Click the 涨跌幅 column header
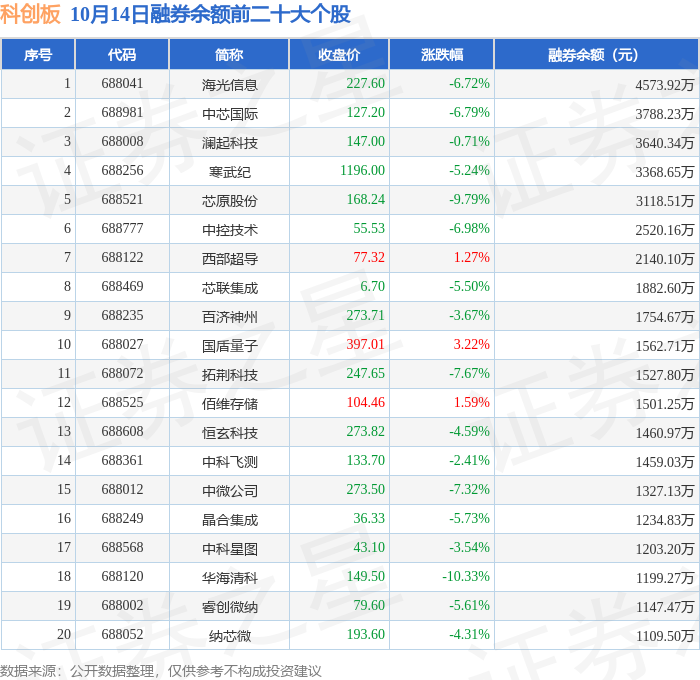700x680 pixels. pyautogui.click(x=442, y=54)
